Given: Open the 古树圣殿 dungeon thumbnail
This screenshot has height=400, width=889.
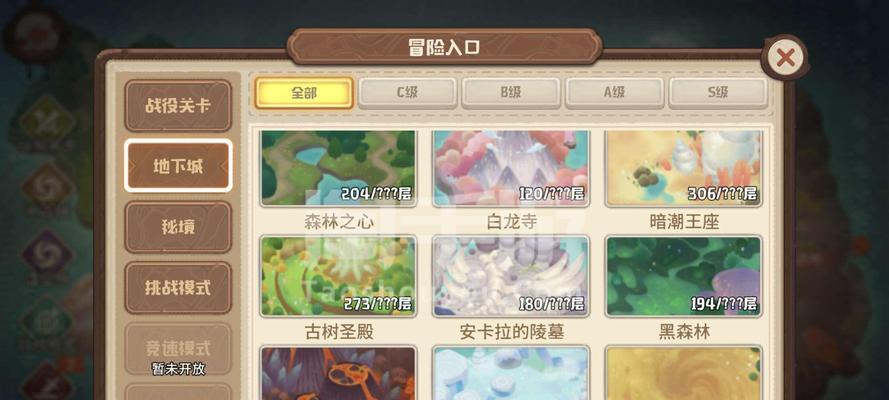Looking at the screenshot, I should [x=338, y=276].
